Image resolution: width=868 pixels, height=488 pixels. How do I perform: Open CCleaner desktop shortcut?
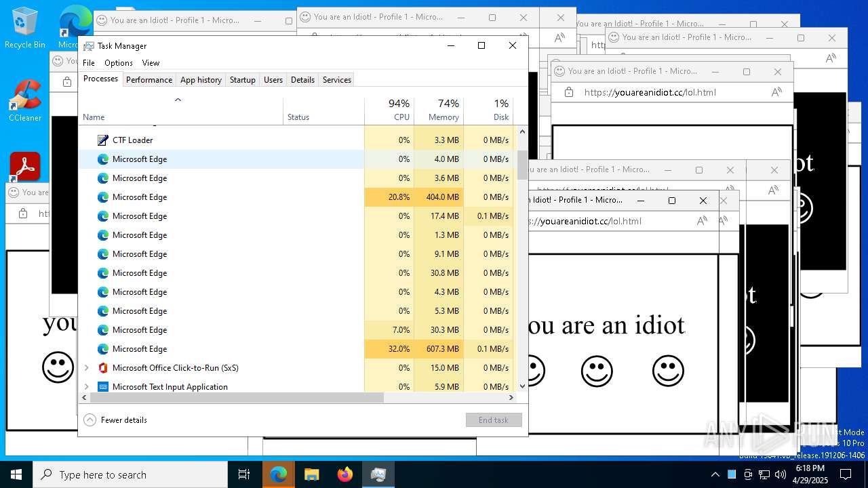click(x=25, y=102)
